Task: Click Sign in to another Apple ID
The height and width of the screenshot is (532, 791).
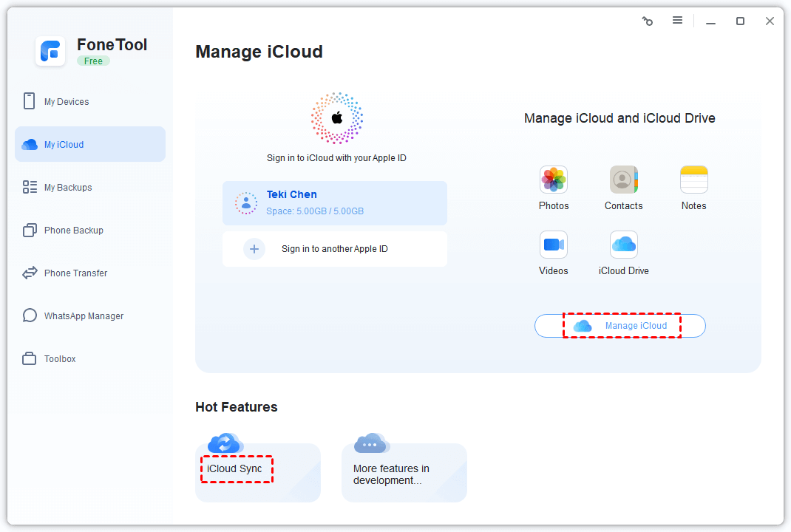Action: pos(334,249)
